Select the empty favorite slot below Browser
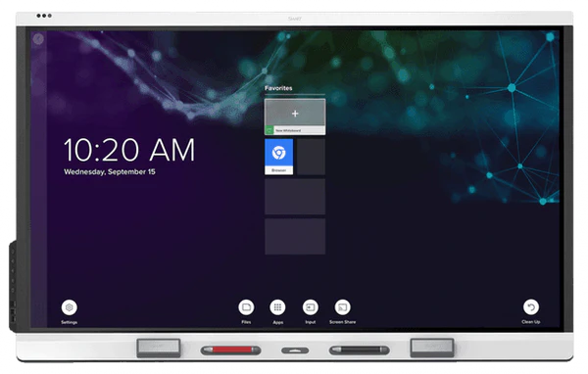 click(295, 197)
